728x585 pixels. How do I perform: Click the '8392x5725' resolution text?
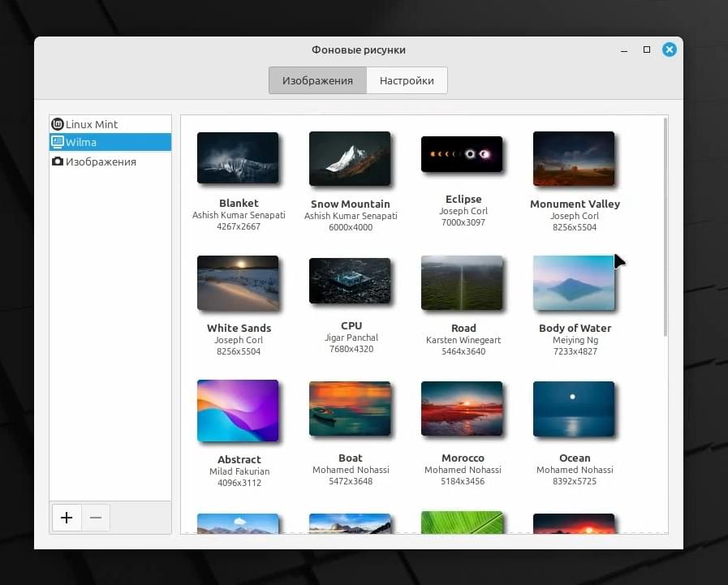click(575, 481)
